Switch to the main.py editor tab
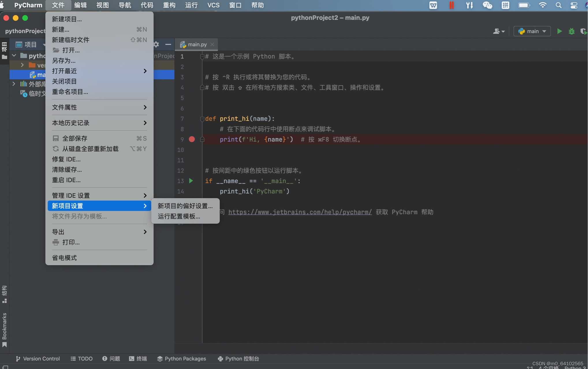Screen dimensions: 588x369 tap(197, 44)
